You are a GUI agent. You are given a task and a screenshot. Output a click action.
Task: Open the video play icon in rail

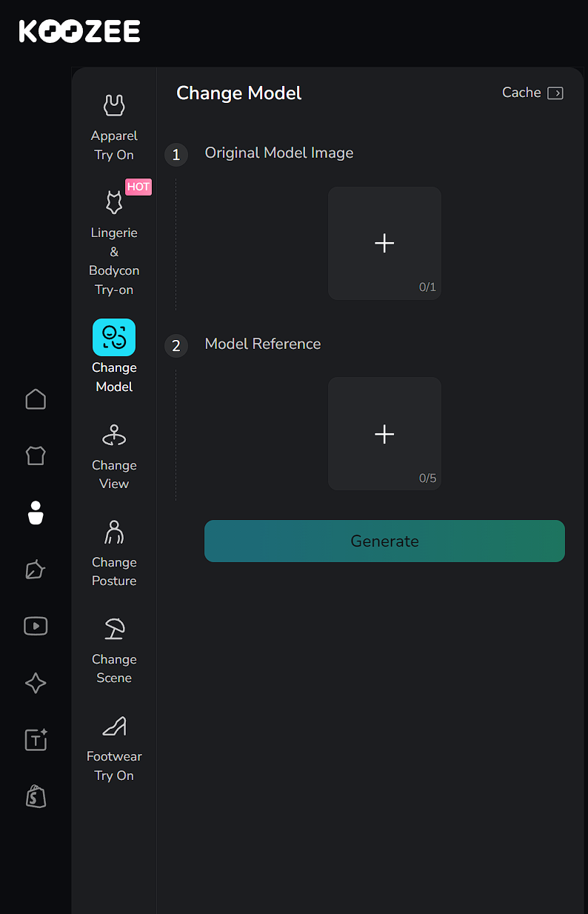click(x=36, y=626)
